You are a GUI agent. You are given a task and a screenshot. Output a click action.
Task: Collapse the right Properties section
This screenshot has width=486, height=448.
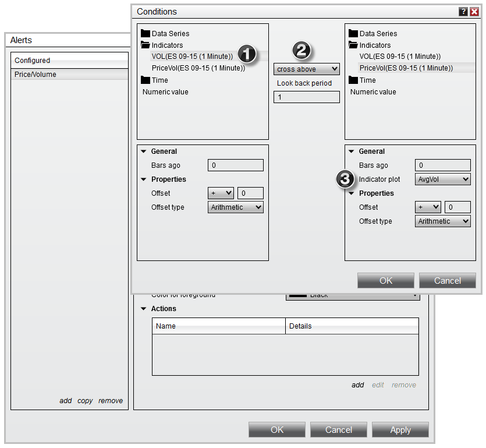coord(351,193)
